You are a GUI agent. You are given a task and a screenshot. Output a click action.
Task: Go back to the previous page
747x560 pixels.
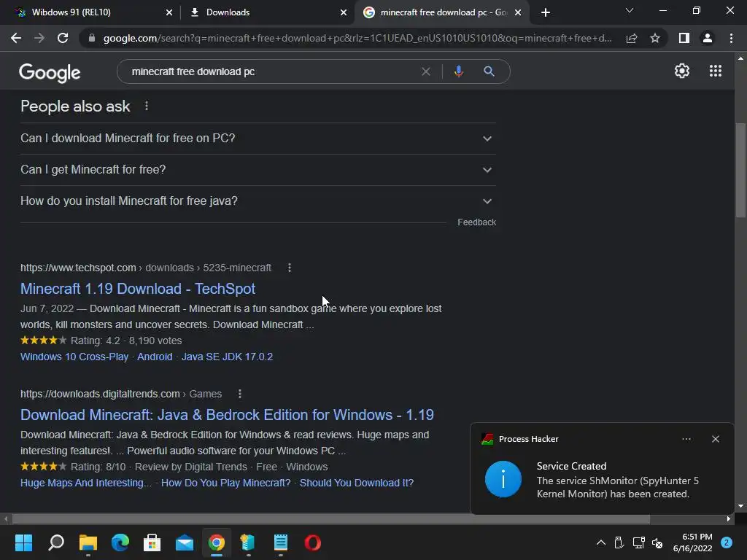(16, 38)
